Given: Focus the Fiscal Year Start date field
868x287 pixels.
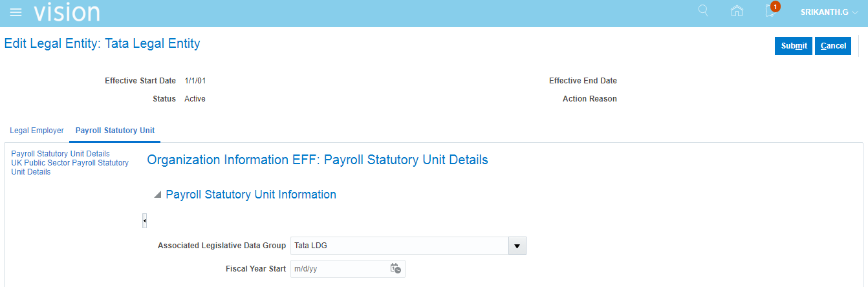Looking at the screenshot, I should tap(338, 268).
